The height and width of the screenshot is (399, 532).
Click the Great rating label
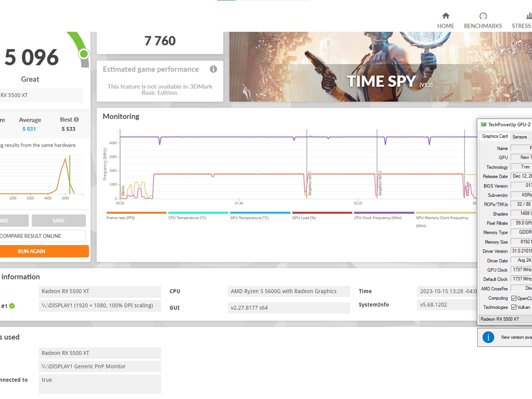coord(30,79)
